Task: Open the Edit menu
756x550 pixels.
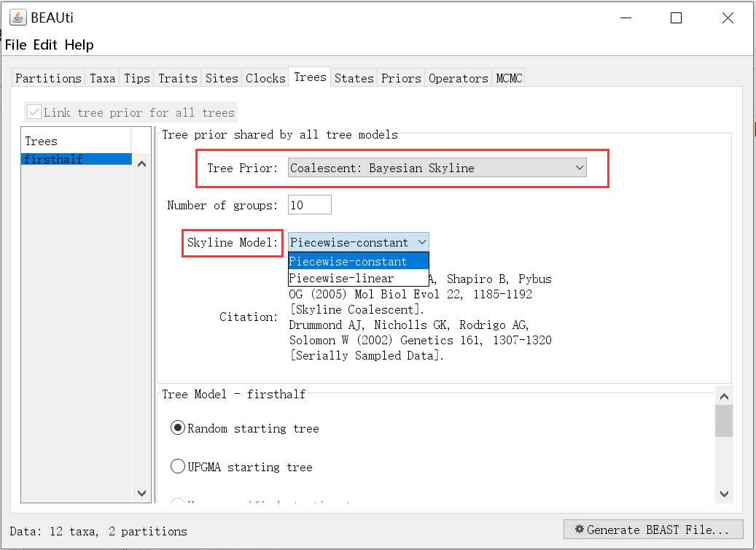Action: click(x=45, y=45)
